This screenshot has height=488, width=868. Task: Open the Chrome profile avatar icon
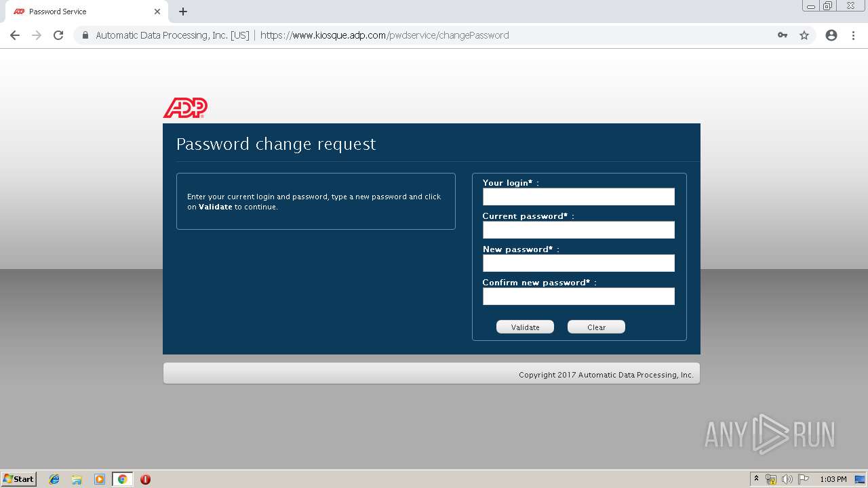click(831, 35)
